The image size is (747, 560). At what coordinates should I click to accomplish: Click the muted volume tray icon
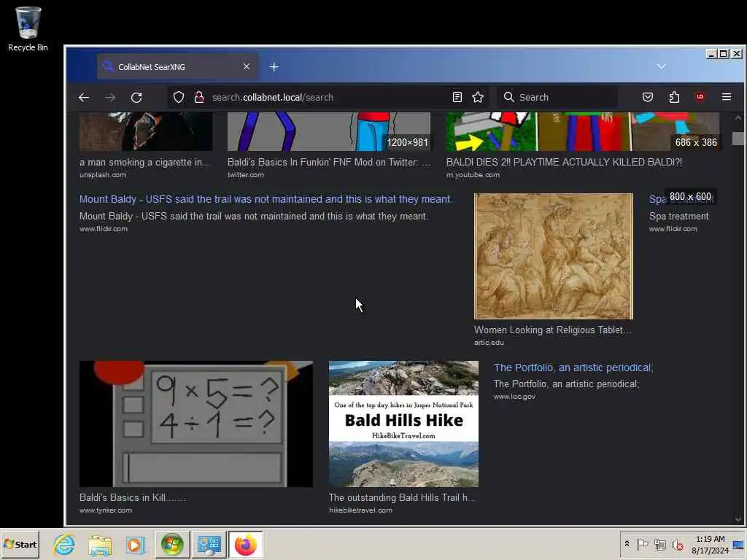coord(678,545)
